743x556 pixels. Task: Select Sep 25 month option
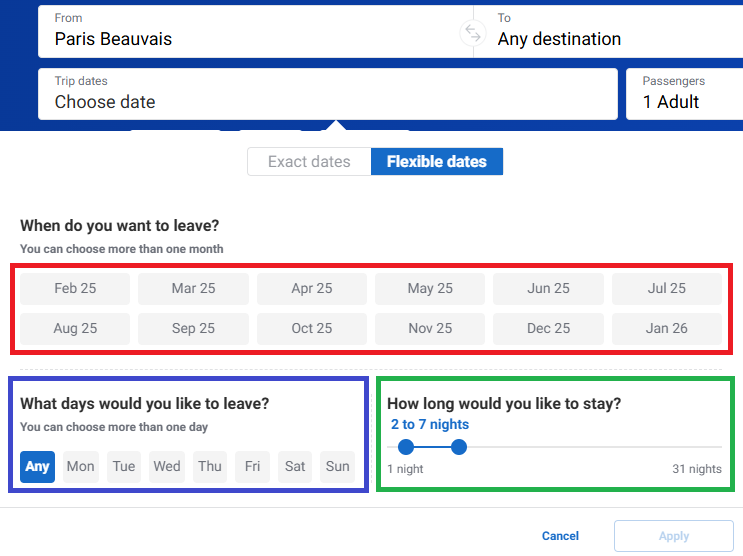click(x=193, y=328)
